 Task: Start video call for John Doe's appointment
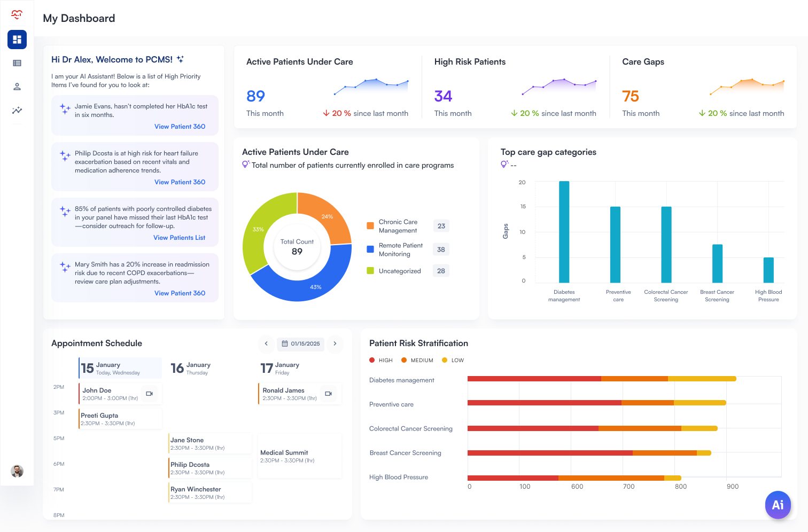coord(150,394)
